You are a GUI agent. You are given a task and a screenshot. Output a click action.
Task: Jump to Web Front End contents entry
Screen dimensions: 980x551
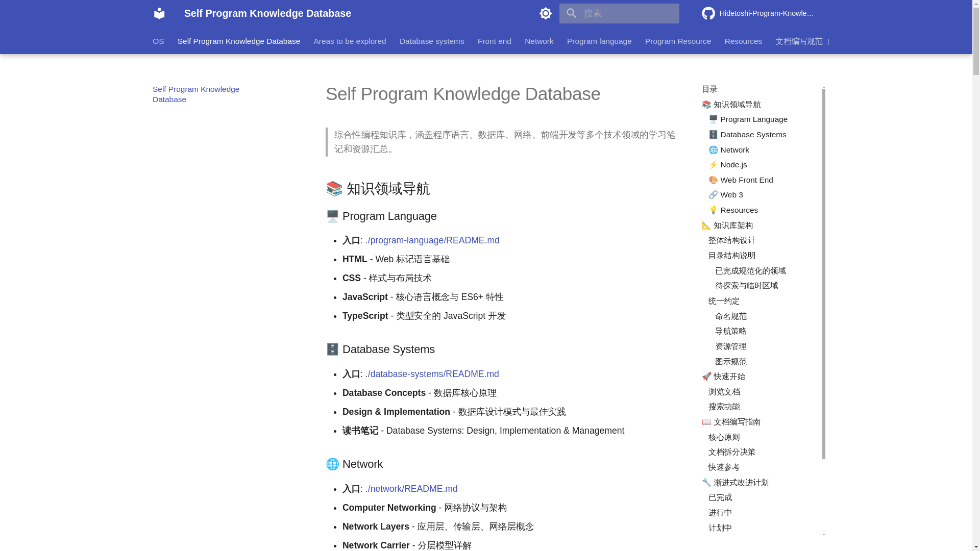pos(746,180)
